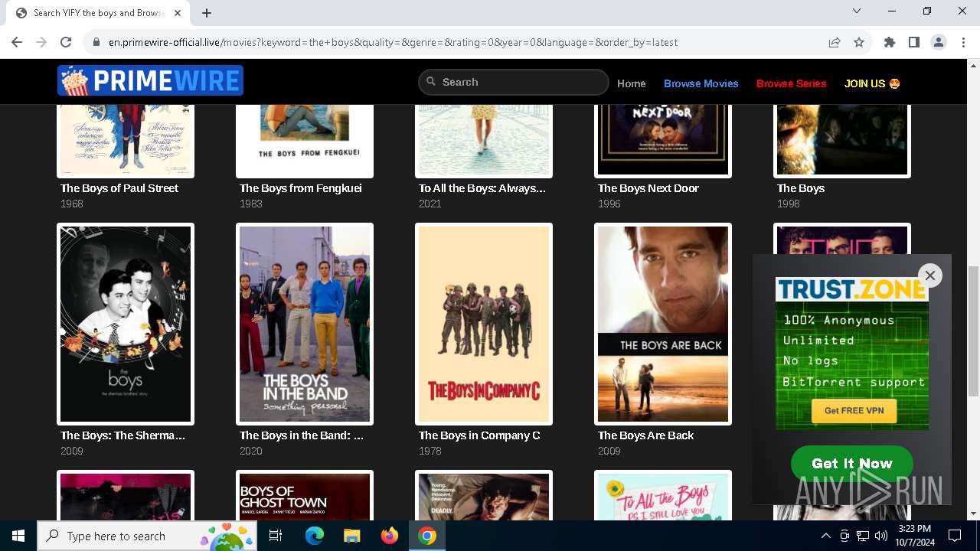Click the search magnifier icon
Viewport: 980px width, 551px height.
[x=431, y=81]
